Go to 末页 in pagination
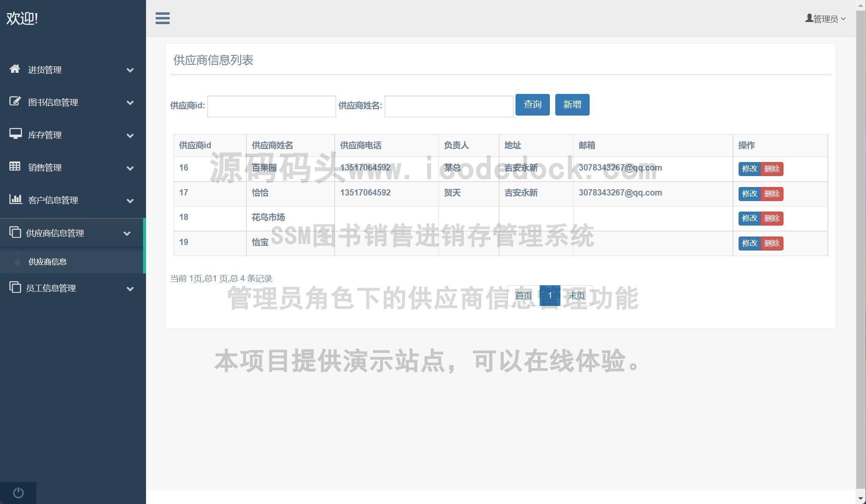This screenshot has height=504, width=866. coord(576,295)
